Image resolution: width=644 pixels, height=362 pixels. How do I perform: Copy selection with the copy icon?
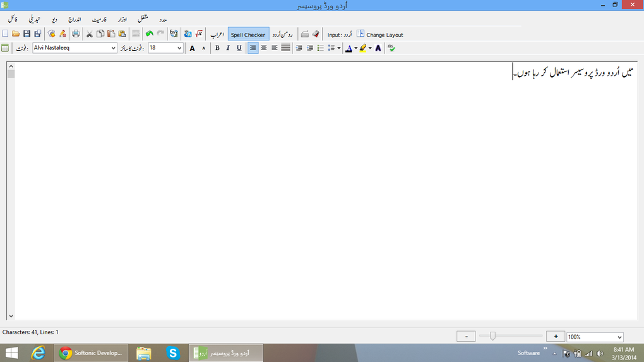100,33
